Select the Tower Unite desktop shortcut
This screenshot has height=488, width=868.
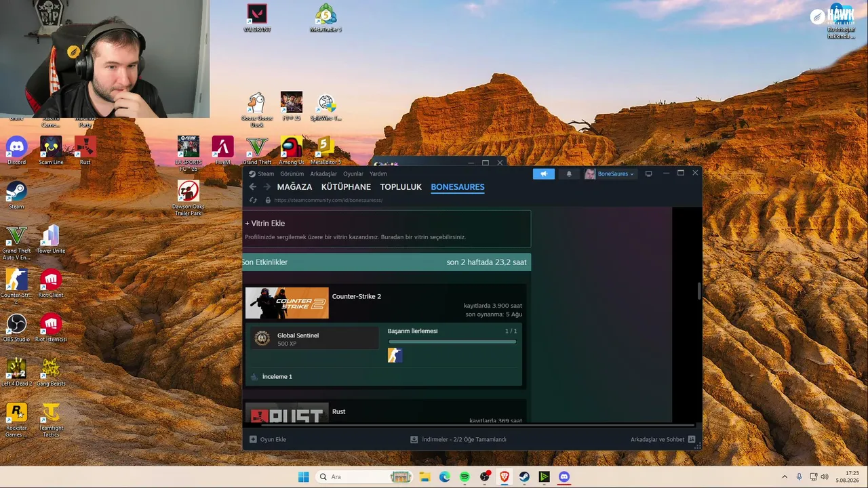pos(51,239)
